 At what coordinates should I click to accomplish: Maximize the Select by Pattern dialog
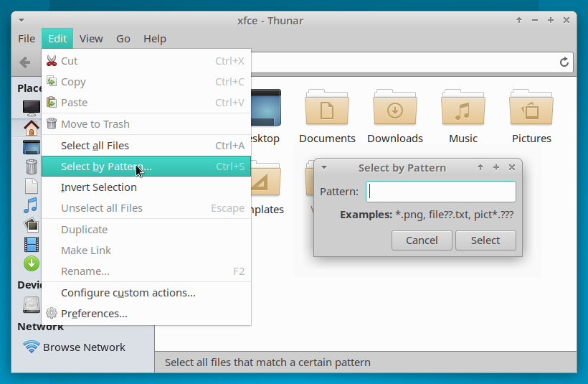496,167
